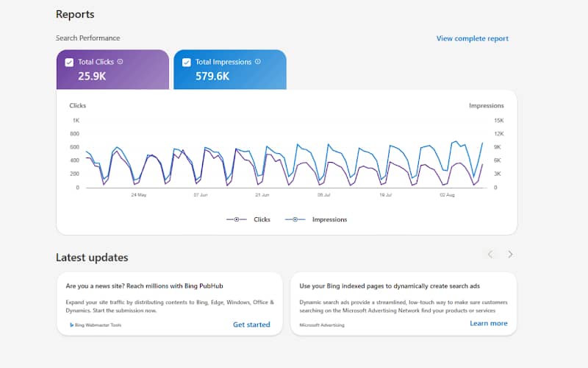Click the info icon beside Total Impressions

[258, 62]
